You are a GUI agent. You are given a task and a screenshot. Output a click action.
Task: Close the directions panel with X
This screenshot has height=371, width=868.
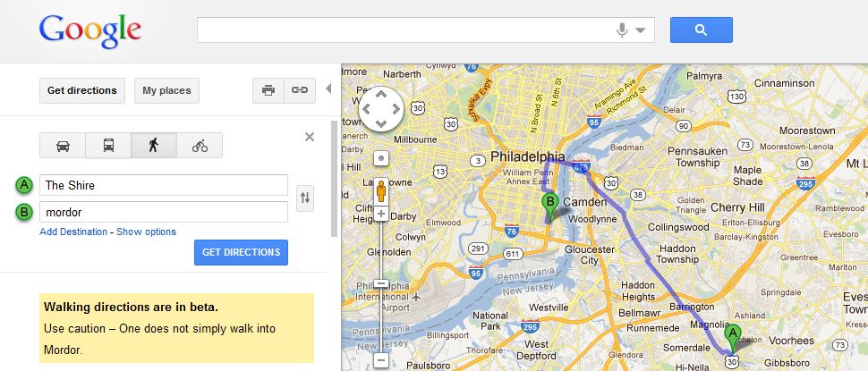click(x=310, y=137)
